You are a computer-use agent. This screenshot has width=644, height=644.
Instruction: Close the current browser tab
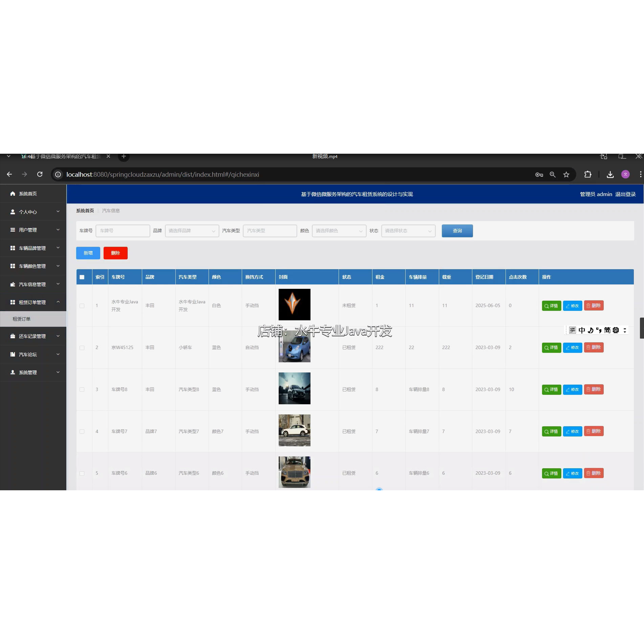tap(108, 156)
